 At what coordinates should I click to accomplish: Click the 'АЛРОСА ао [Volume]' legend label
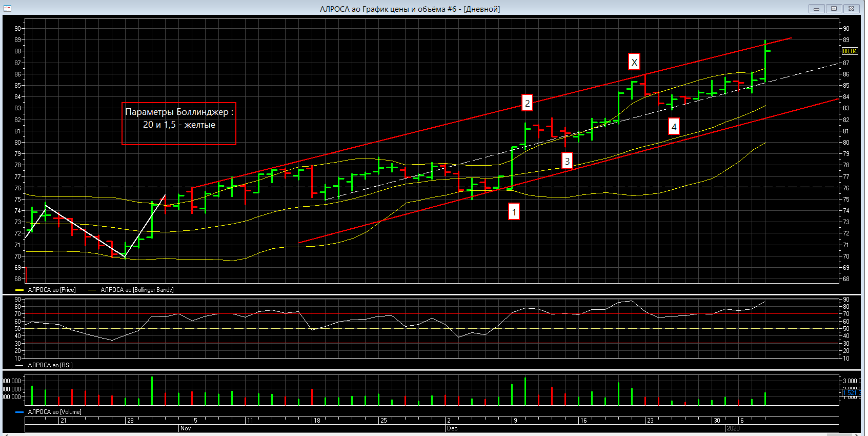[54, 412]
